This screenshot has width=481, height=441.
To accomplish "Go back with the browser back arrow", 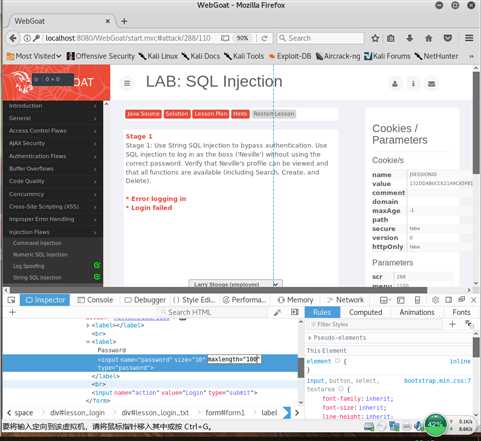I will (x=13, y=38).
